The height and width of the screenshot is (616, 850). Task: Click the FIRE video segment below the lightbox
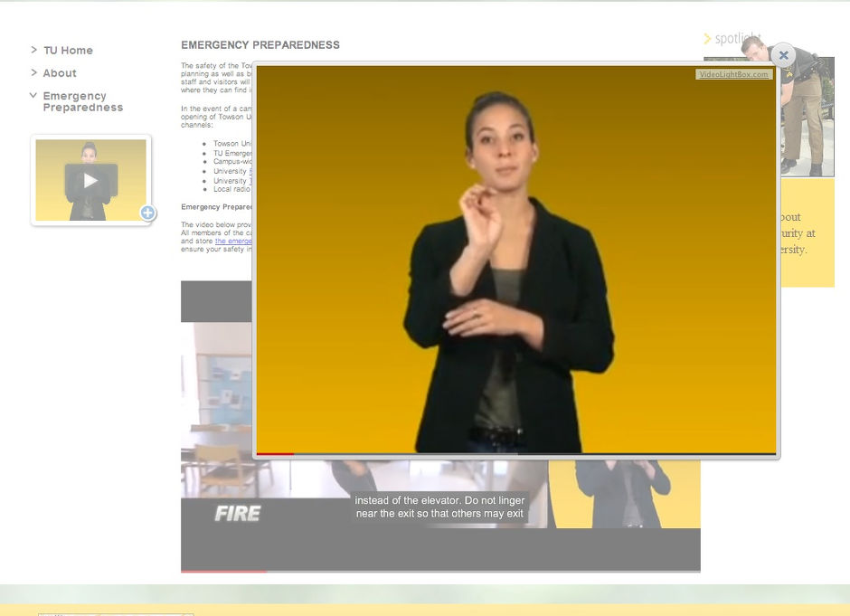tap(237, 512)
